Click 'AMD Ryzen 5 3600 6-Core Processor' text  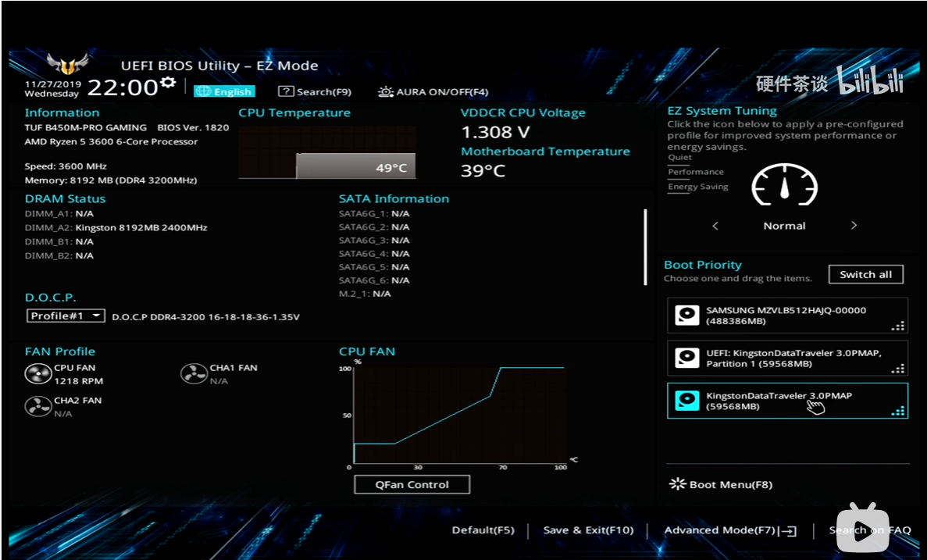111,142
